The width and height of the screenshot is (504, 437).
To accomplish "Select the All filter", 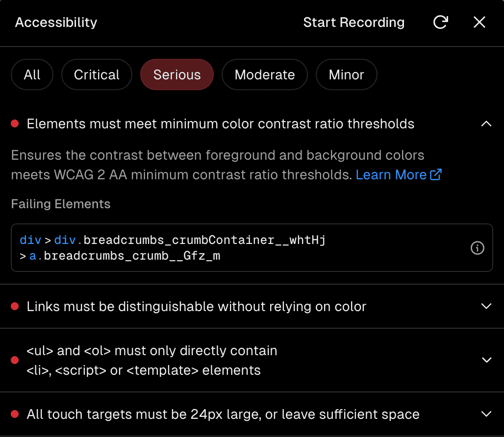I will 32,74.
